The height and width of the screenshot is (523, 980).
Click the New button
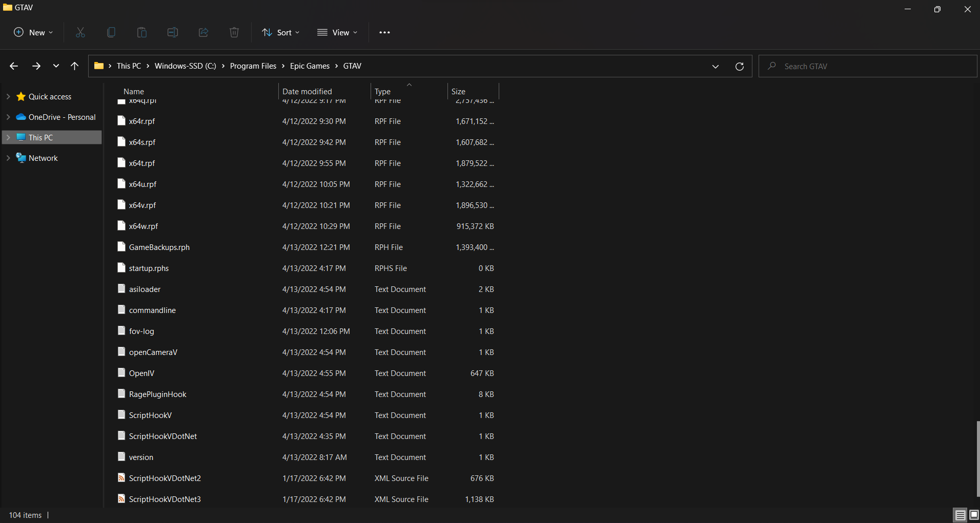coord(33,32)
